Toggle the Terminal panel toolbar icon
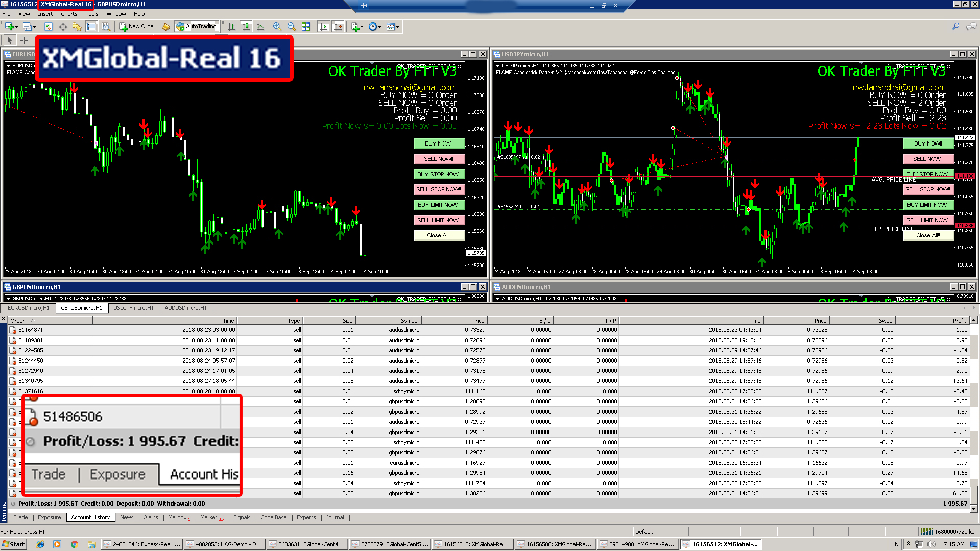Viewport: 980px width, 551px height. (91, 27)
